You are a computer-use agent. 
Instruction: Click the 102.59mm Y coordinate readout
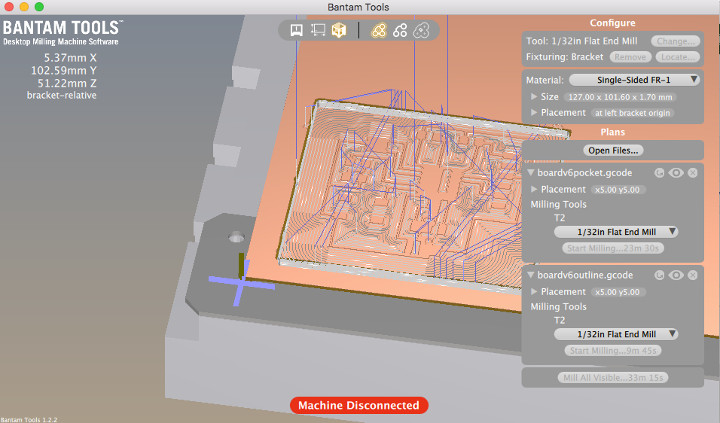64,71
